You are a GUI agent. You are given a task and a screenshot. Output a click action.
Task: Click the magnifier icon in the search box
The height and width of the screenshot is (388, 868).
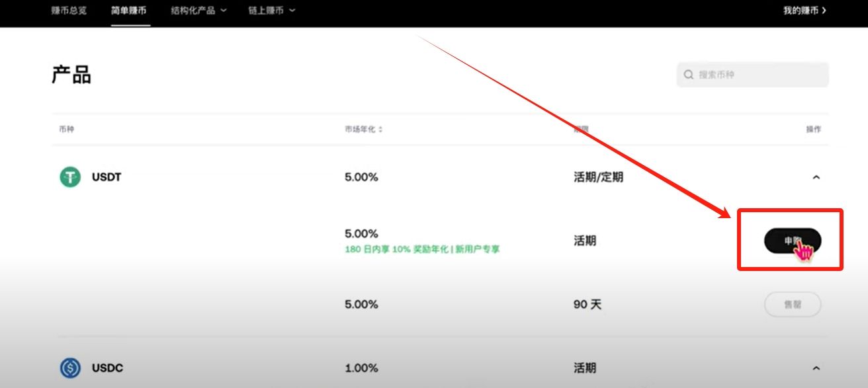tap(689, 75)
